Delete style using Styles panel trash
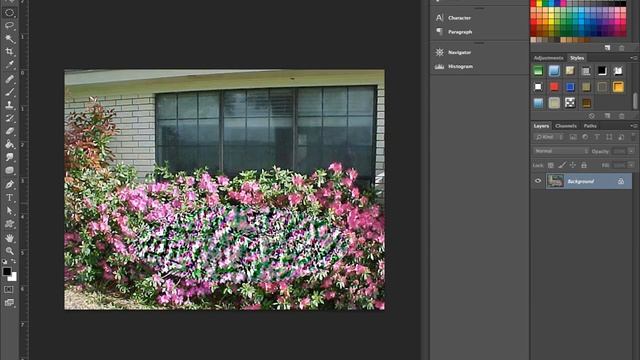640x360 pixels. [x=622, y=116]
